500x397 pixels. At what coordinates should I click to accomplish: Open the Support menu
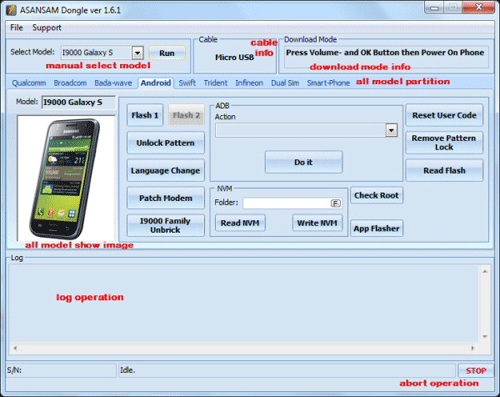(47, 28)
